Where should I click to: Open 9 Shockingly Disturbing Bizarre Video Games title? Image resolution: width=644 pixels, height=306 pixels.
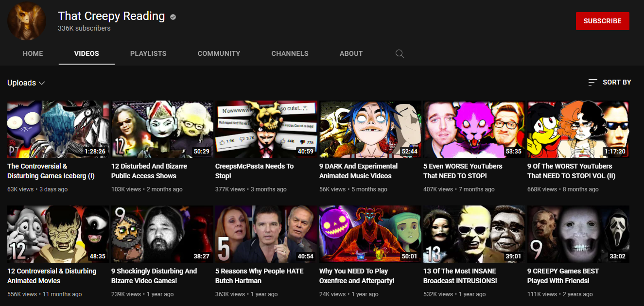(x=154, y=276)
